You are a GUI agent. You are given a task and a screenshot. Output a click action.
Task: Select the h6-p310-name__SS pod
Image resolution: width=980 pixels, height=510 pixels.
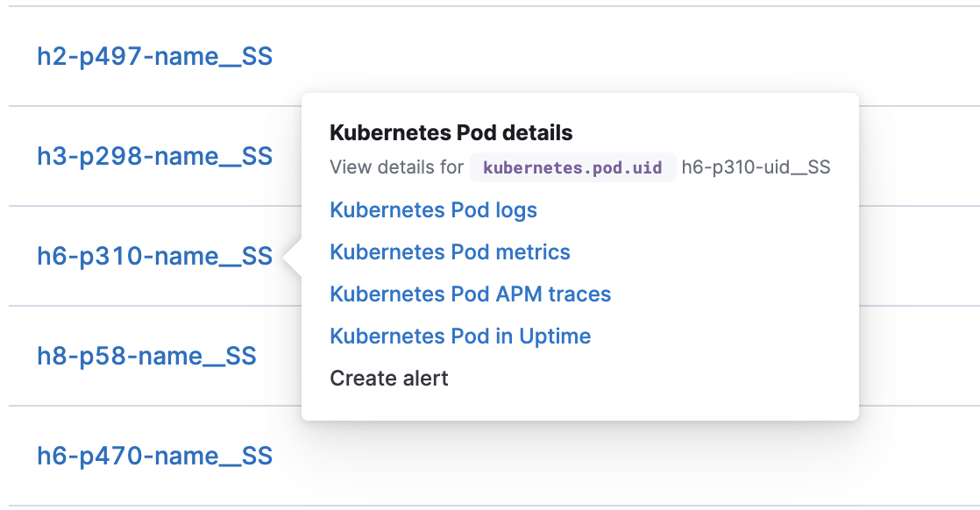coord(154,256)
